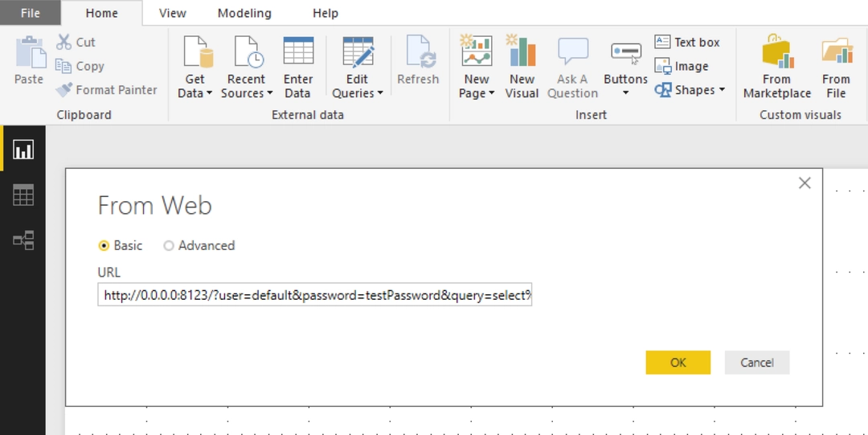This screenshot has width=868, height=435.
Task: Insert an Image from the ribbon
Action: (682, 66)
